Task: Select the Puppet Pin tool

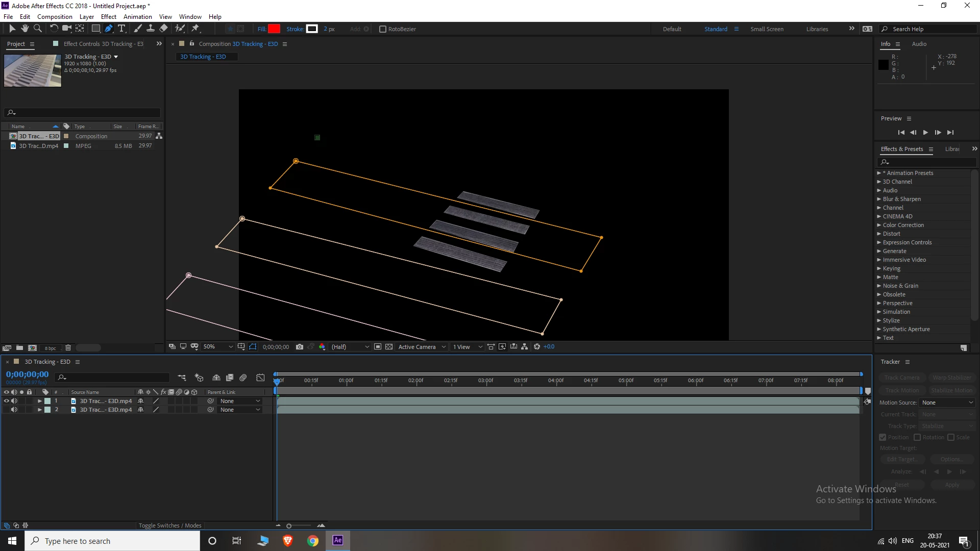Action: (x=195, y=29)
